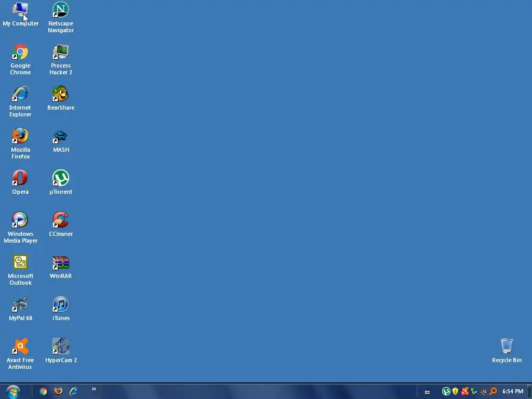Click the Safely Remove Hardware tray icon
This screenshot has height=399, width=532.
(474, 391)
